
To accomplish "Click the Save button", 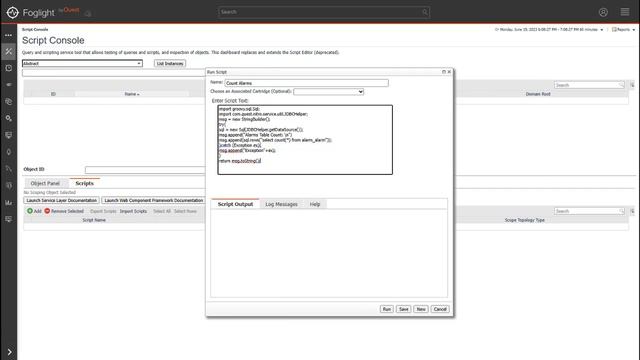I will [x=404, y=309].
